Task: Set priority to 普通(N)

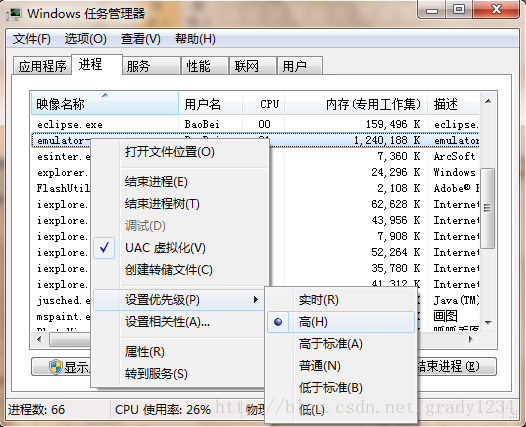Action: coord(341,366)
